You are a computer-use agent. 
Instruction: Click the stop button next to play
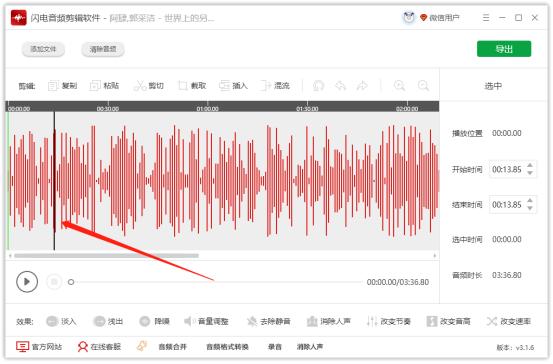coord(54,281)
